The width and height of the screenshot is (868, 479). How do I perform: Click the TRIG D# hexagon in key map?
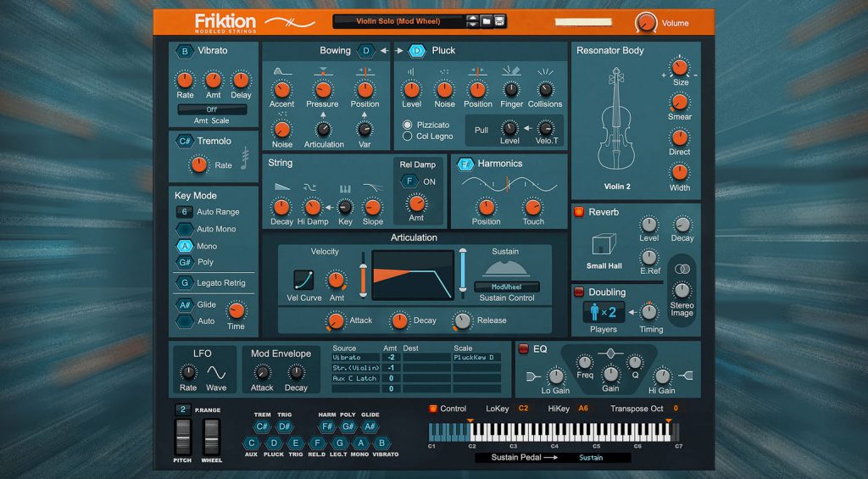284,426
